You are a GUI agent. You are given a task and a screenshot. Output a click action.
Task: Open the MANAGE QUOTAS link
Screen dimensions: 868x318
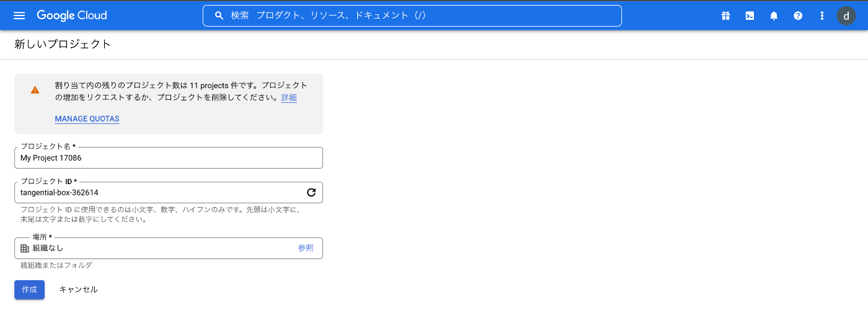tap(87, 118)
